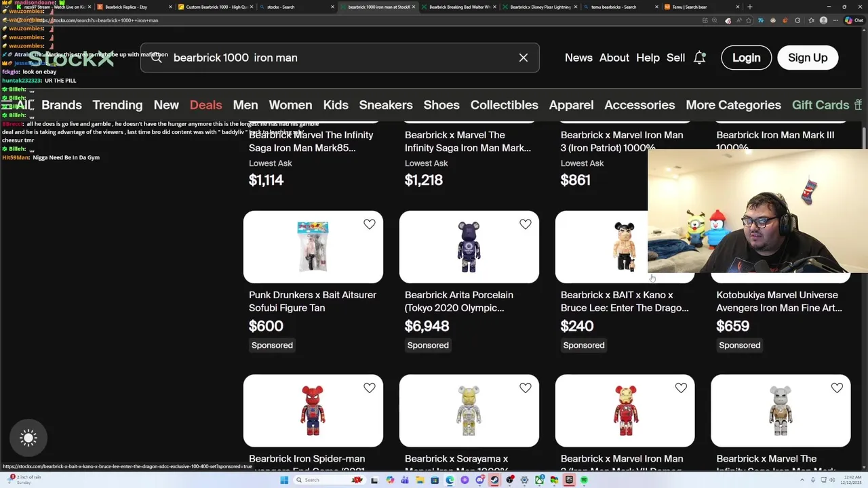Image resolution: width=868 pixels, height=488 pixels.
Task: Open Spotify from the taskbar
Action: point(584,480)
